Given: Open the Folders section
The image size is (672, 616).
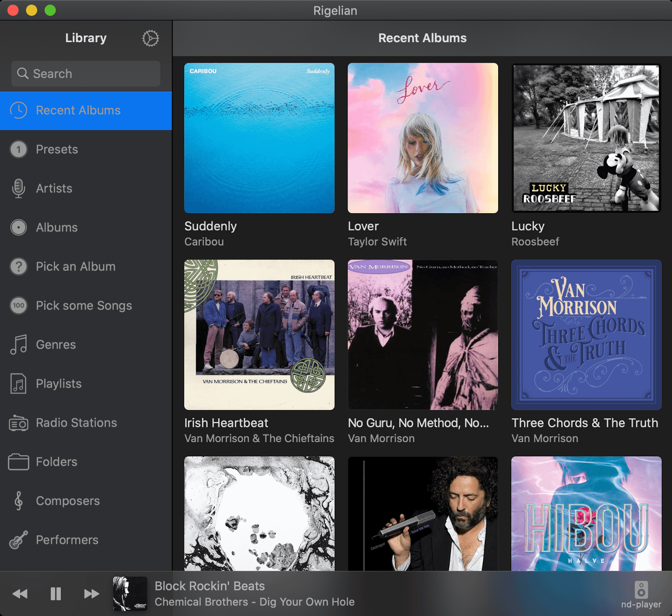Looking at the screenshot, I should pos(56,462).
